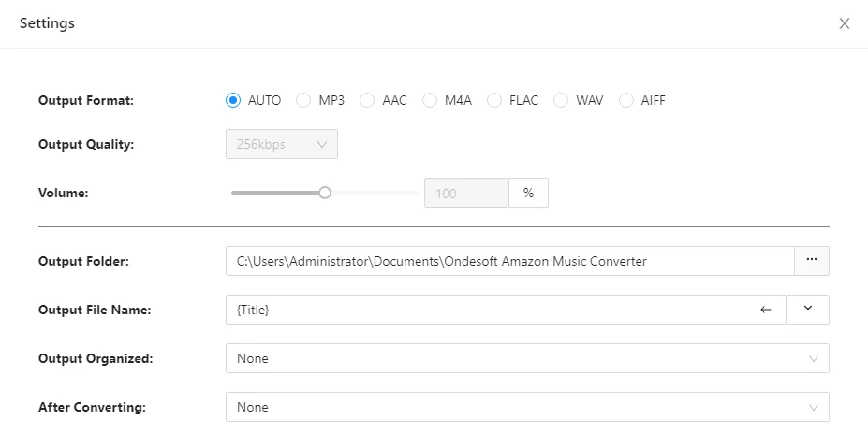Click the Output Folder browse ellipsis icon
868x434 pixels.
pos(812,261)
